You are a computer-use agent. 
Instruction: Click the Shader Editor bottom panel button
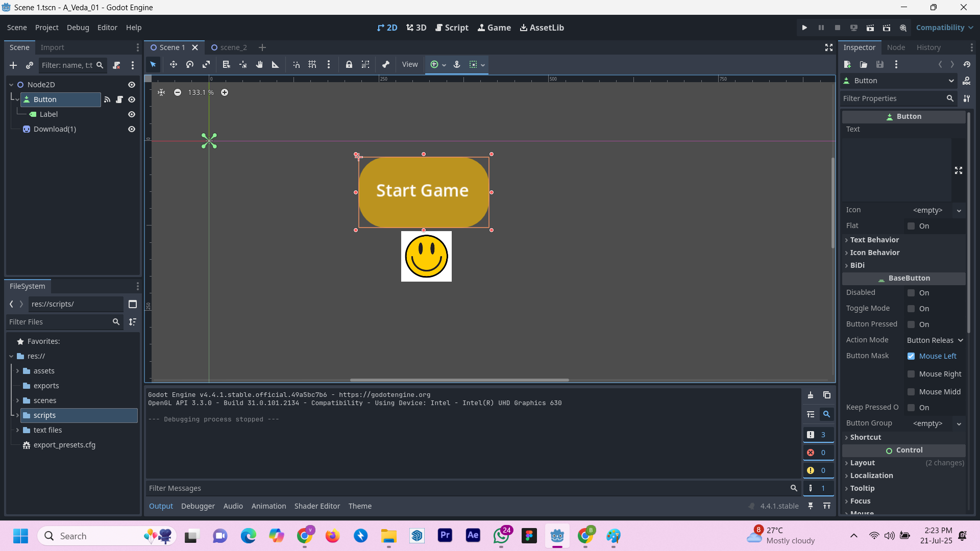click(317, 506)
